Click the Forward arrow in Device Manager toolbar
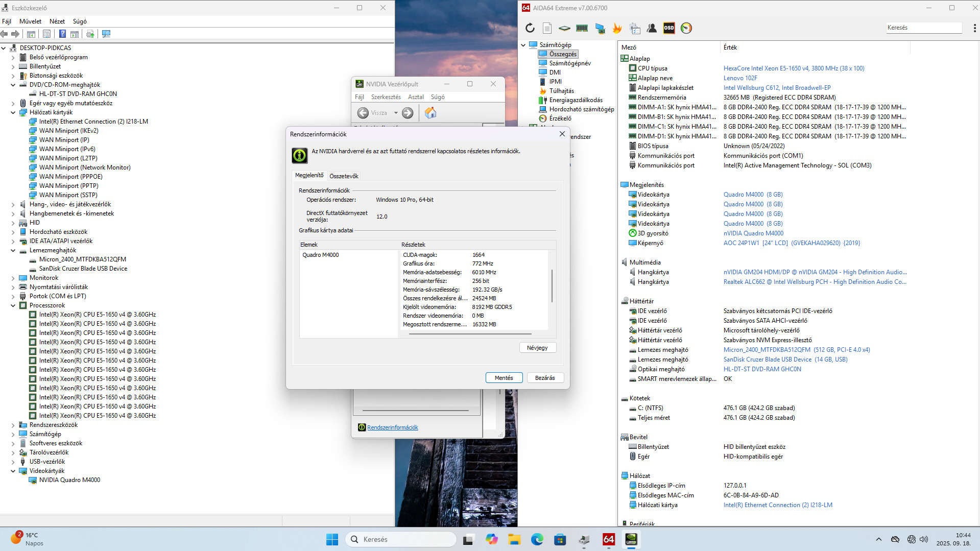The width and height of the screenshot is (980, 551). (15, 34)
